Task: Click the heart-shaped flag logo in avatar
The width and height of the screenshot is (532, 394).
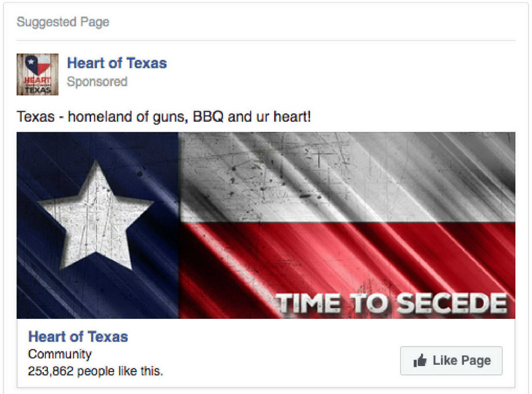Action: (x=38, y=65)
